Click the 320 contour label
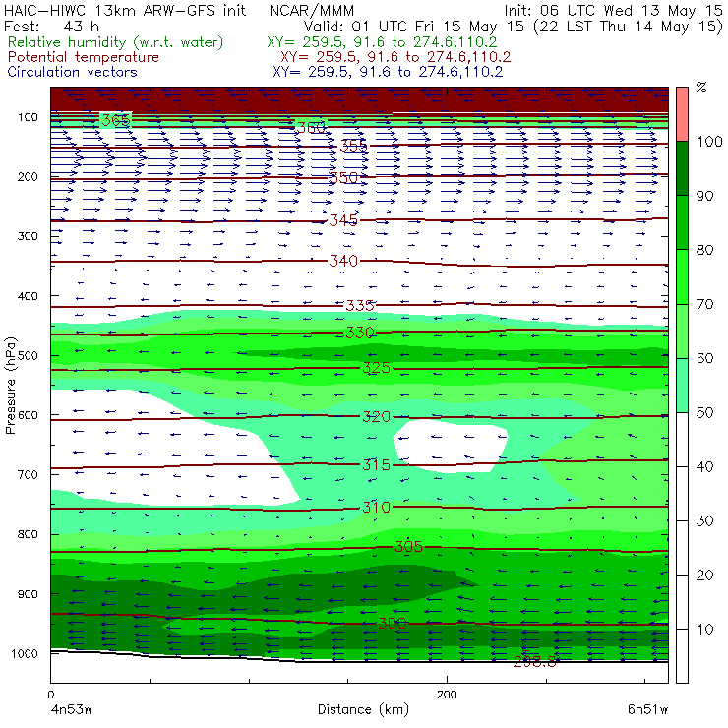 376,416
